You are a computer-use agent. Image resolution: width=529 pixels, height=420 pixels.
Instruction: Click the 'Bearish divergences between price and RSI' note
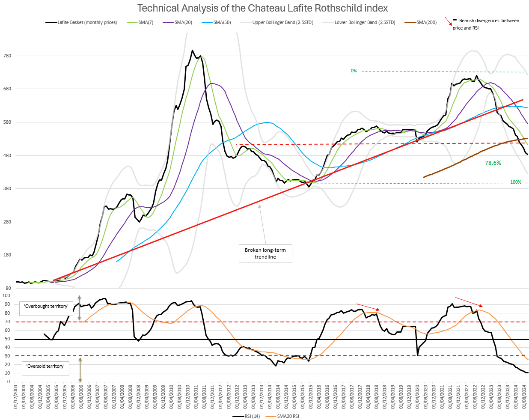pyautogui.click(x=486, y=24)
